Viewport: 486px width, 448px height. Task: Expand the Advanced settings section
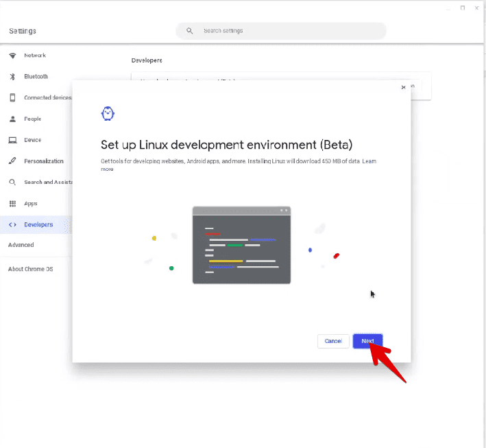click(21, 245)
